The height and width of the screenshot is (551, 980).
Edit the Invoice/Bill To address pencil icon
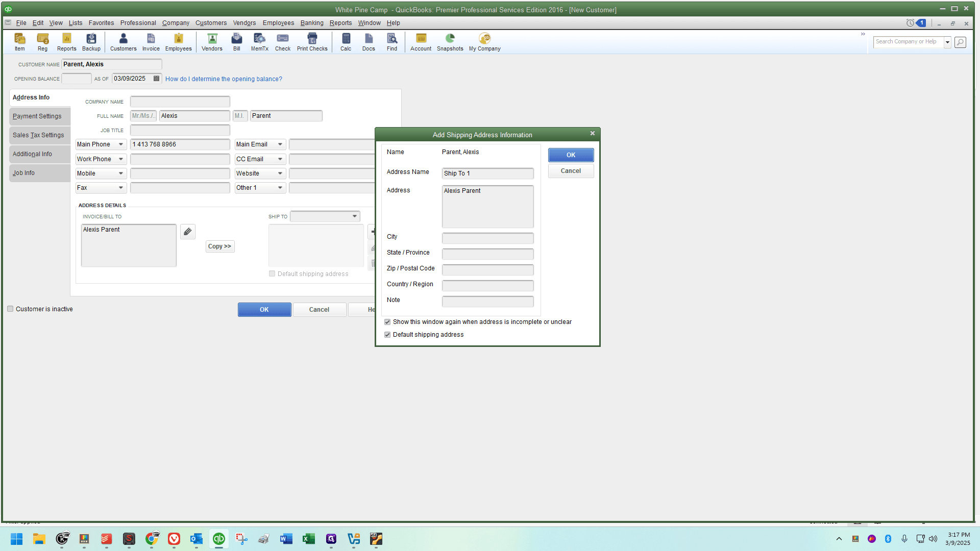(x=188, y=232)
